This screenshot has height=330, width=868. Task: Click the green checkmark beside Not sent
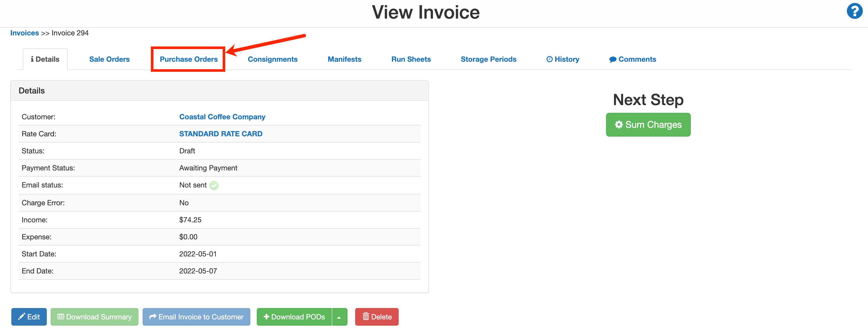(214, 185)
